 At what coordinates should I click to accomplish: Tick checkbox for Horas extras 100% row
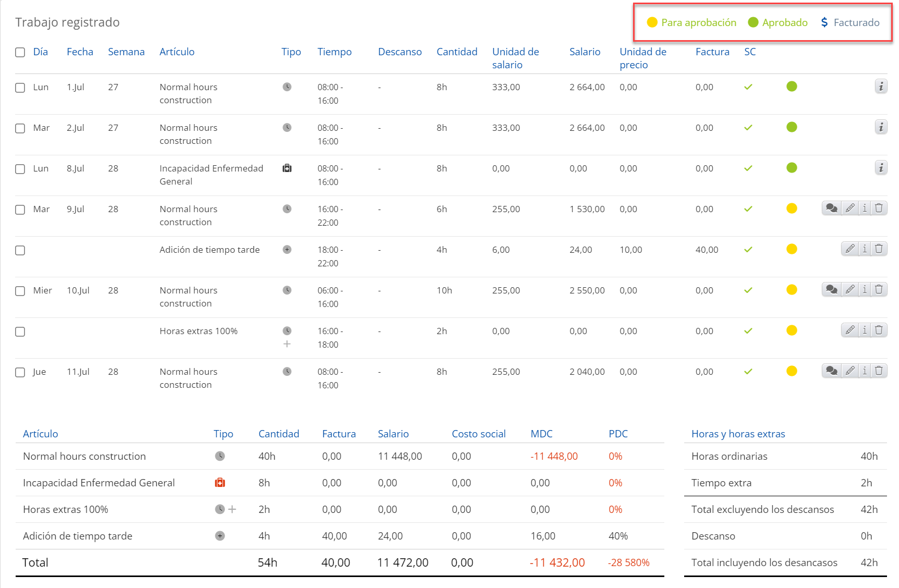tap(20, 332)
